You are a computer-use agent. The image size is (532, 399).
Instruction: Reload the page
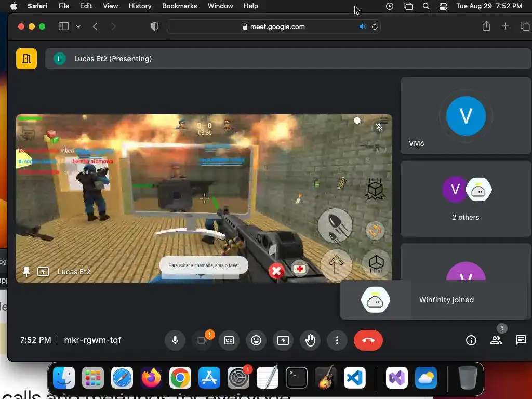coord(375,26)
